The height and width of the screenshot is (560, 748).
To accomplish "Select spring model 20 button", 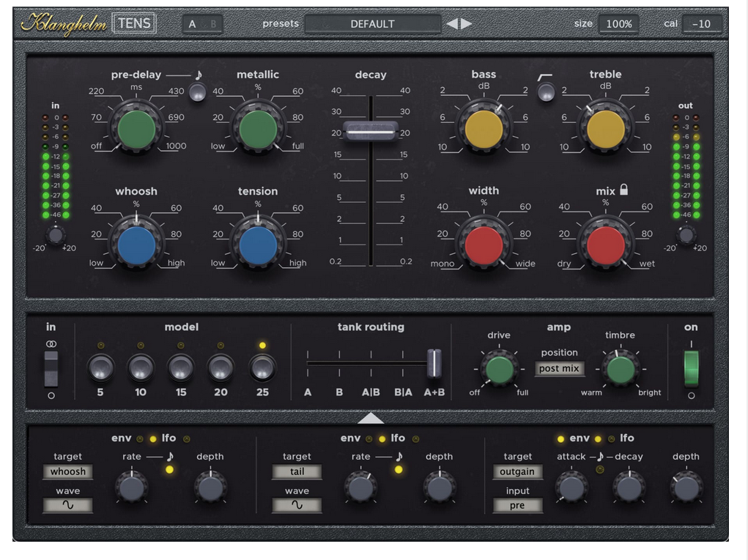I will (x=221, y=368).
